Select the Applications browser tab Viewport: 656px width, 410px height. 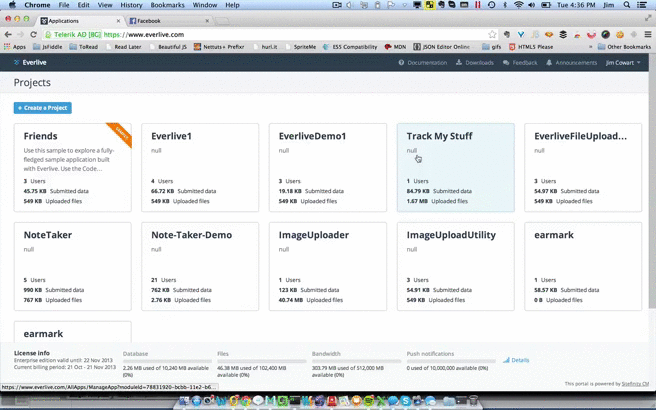click(x=79, y=20)
